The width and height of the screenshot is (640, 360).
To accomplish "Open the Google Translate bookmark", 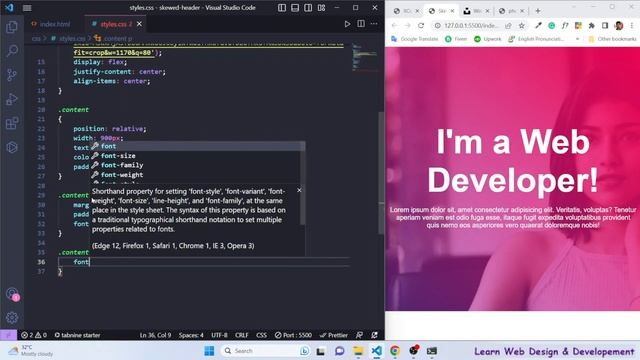I will coord(415,39).
